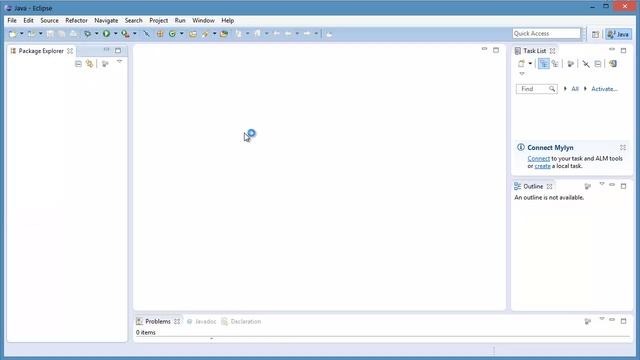Click the Run Last Tool external tools icon
This screenshot has width=640, height=360.
pos(126,34)
